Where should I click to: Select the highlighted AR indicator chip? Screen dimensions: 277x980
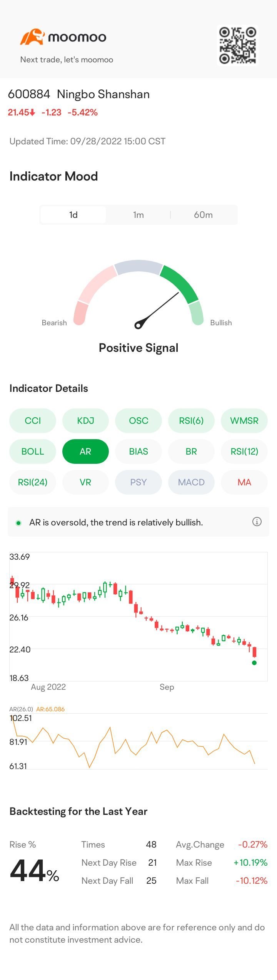pos(85,452)
